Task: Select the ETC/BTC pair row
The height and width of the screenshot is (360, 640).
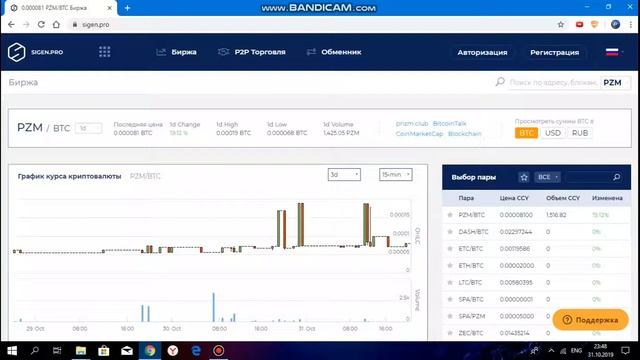Action: 536,249
